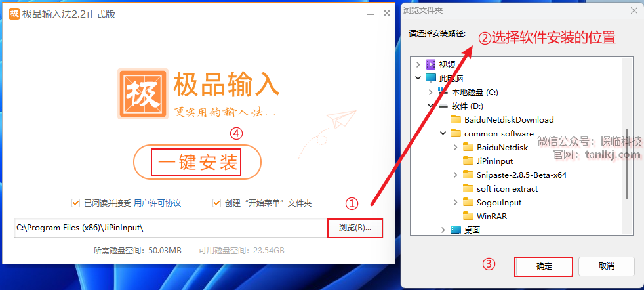Close the 极品输入法 installer window
This screenshot has height=290, width=644.
(x=386, y=14)
